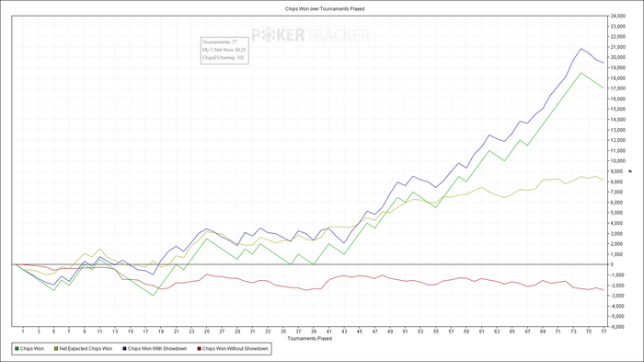Click the 0 y-axis tick label
The width and height of the screenshot is (644, 362).
click(x=613, y=265)
